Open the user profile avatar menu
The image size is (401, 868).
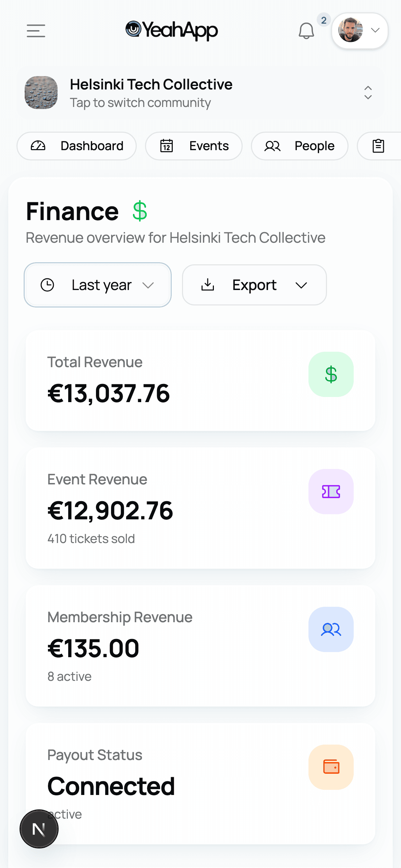[x=360, y=31]
